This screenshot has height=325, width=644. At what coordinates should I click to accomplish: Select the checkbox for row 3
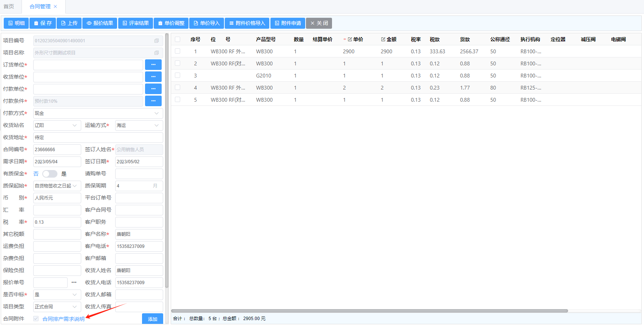coord(178,76)
